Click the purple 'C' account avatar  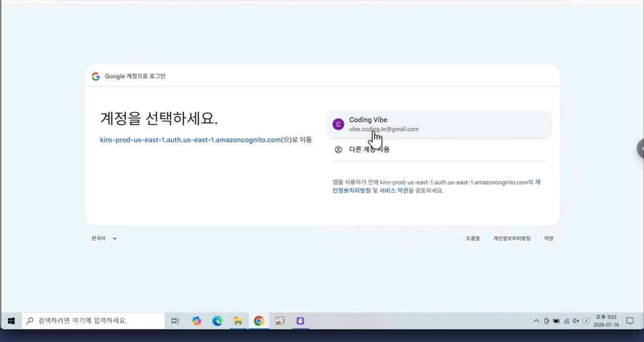click(x=338, y=125)
